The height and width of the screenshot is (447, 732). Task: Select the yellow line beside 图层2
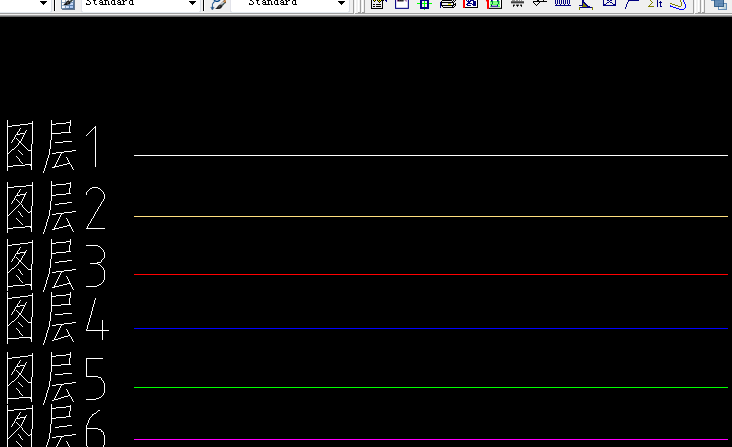pos(430,216)
